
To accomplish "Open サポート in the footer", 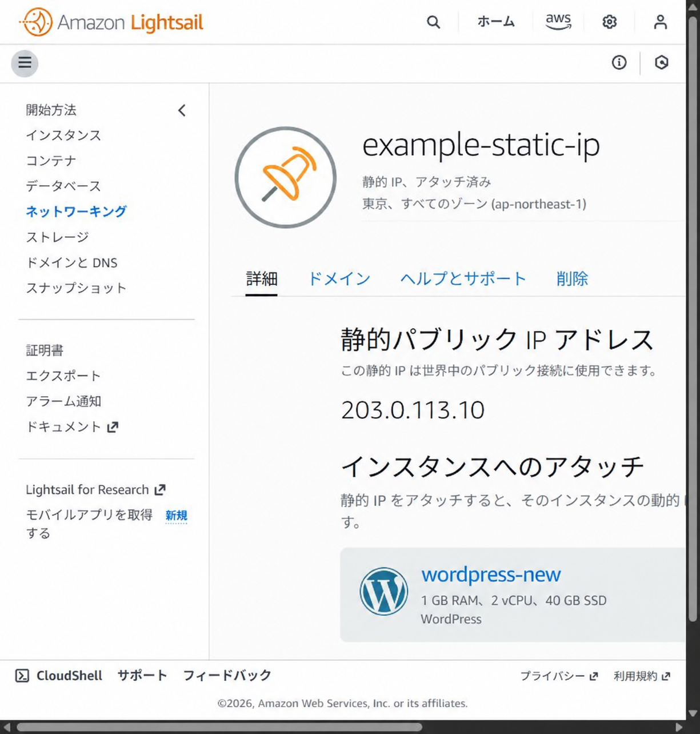I will point(142,676).
